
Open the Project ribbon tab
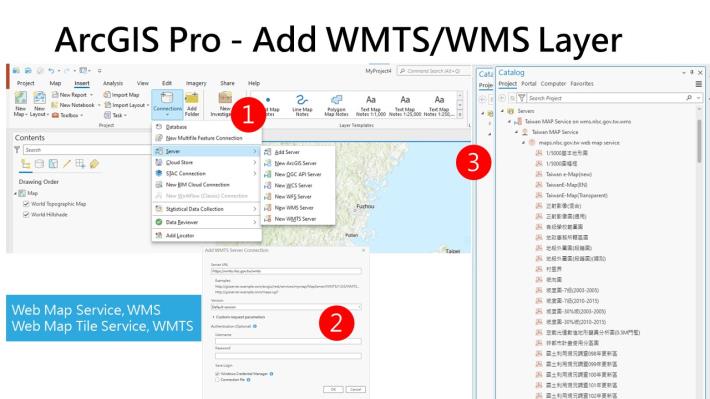pyautogui.click(x=25, y=83)
